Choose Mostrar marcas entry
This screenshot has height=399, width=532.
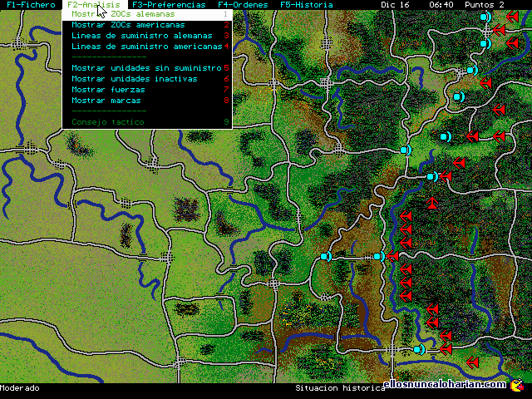[147, 101]
